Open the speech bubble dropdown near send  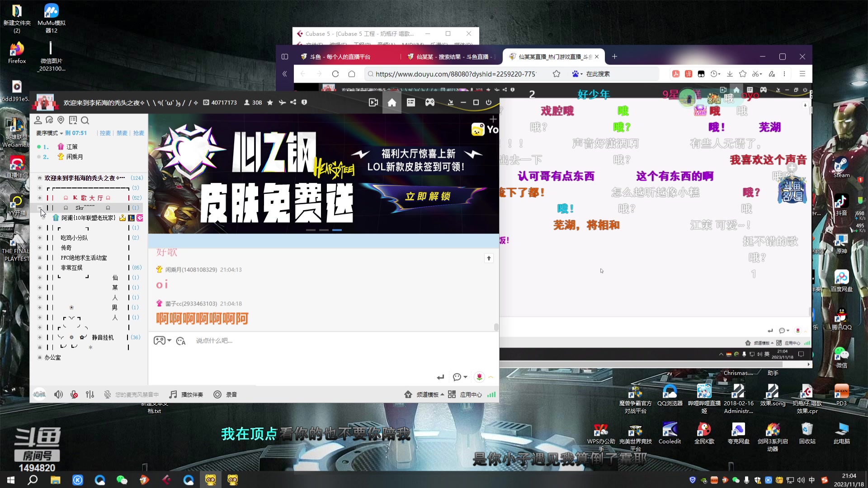tap(460, 377)
